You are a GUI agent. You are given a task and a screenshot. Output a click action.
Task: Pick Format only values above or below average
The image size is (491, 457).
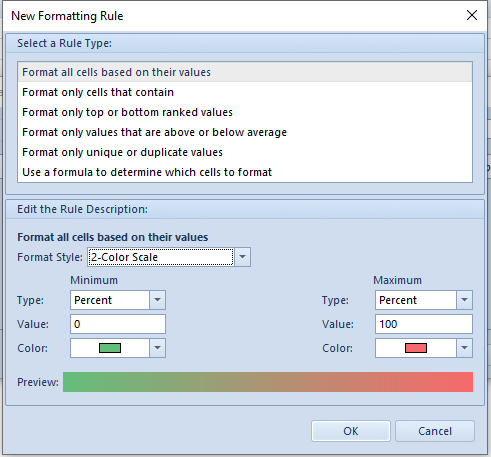(x=245, y=132)
